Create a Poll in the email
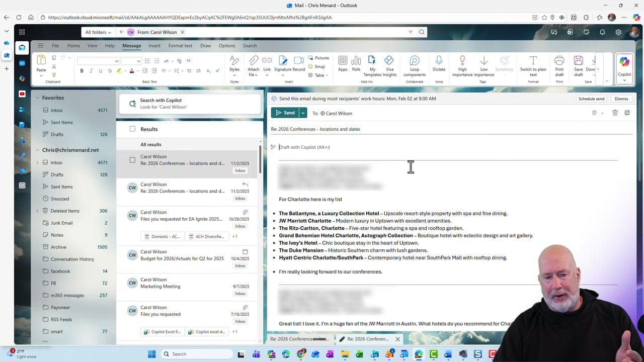This screenshot has width=644, height=362. pyautogui.click(x=356, y=63)
